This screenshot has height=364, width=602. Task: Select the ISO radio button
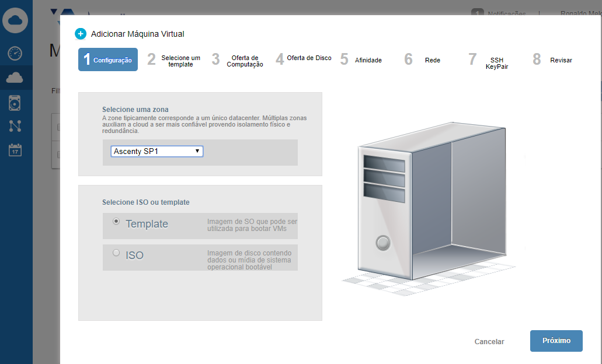pos(116,253)
